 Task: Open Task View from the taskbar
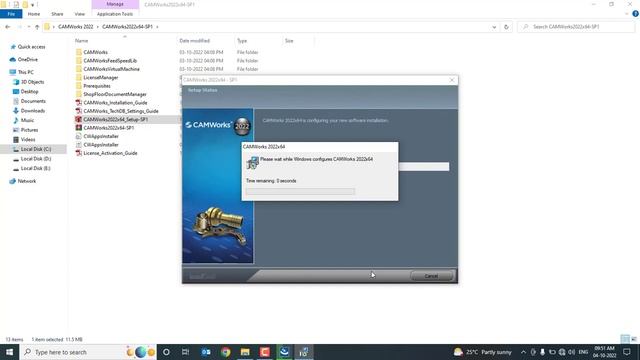coord(185,352)
